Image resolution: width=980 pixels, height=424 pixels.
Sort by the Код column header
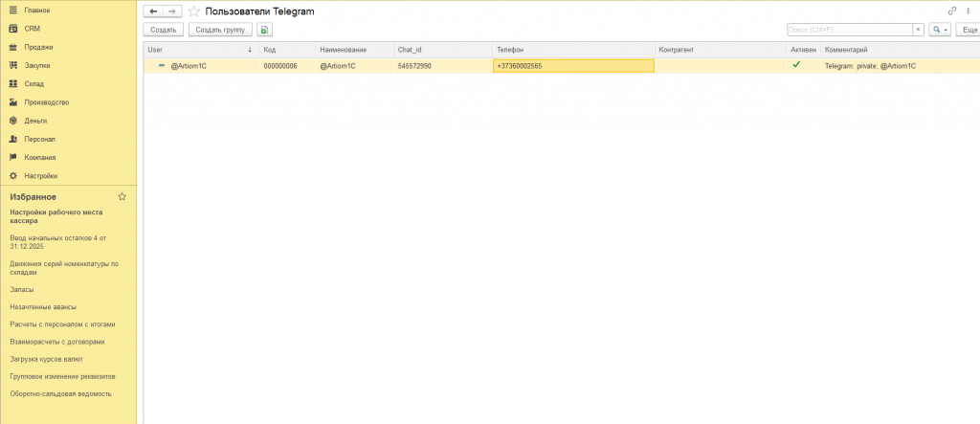[x=287, y=50]
